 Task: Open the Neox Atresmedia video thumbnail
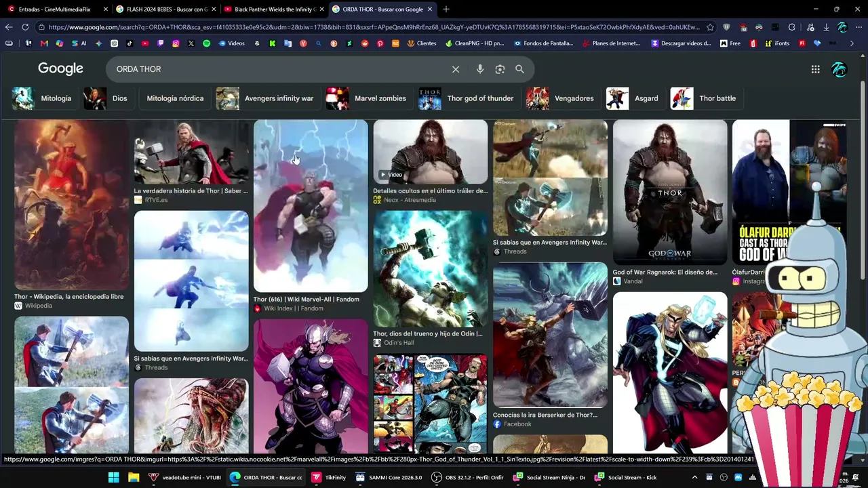pyautogui.click(x=430, y=152)
